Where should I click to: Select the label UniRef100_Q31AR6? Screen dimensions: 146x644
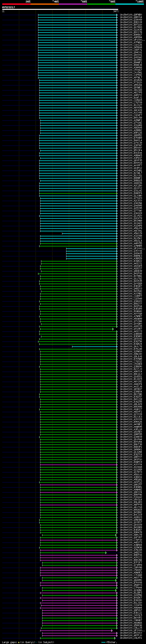[131, 125]
